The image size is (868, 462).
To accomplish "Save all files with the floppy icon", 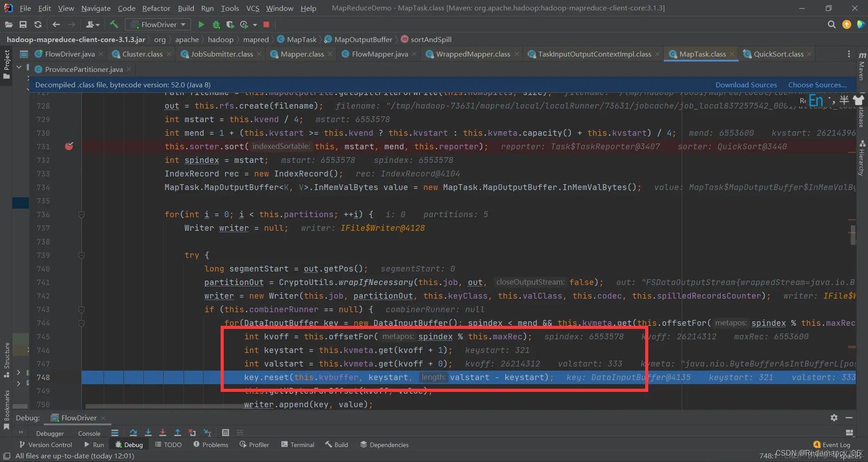I will pyautogui.click(x=23, y=24).
